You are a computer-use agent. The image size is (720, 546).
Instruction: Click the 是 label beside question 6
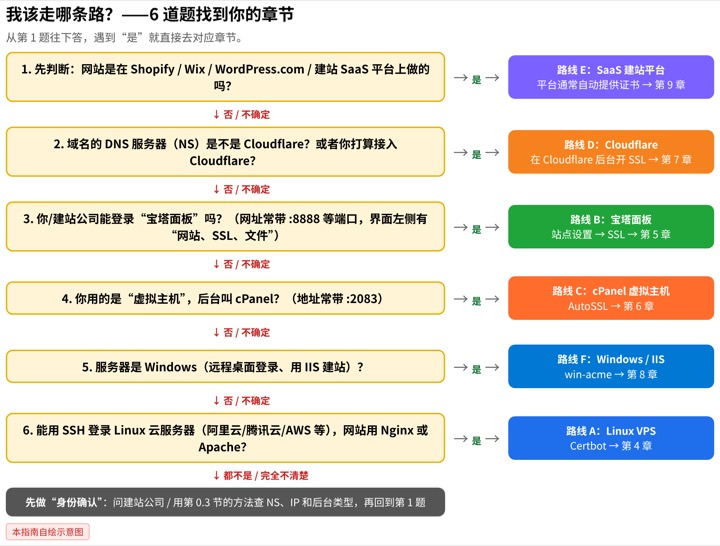point(477,440)
